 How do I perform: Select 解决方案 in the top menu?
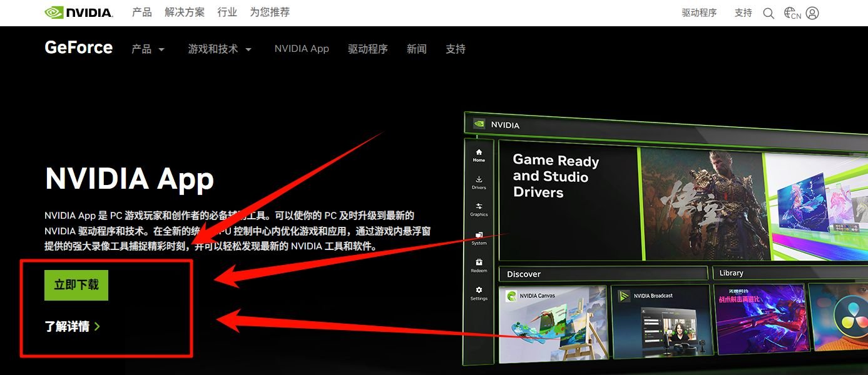184,12
